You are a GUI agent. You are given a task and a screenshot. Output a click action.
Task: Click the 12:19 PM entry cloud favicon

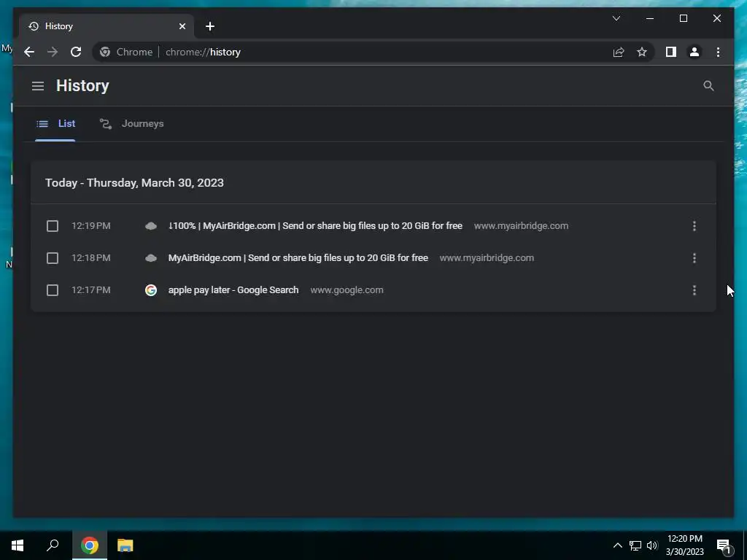(150, 226)
